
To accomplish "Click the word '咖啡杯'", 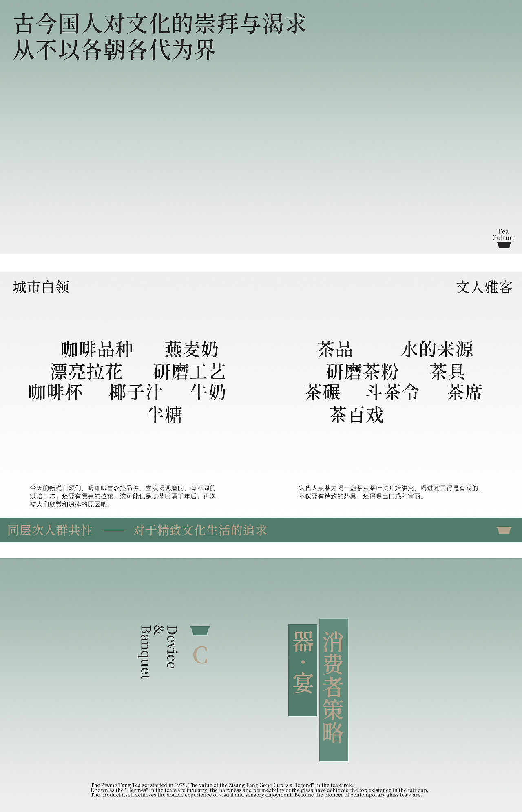I will tap(55, 393).
